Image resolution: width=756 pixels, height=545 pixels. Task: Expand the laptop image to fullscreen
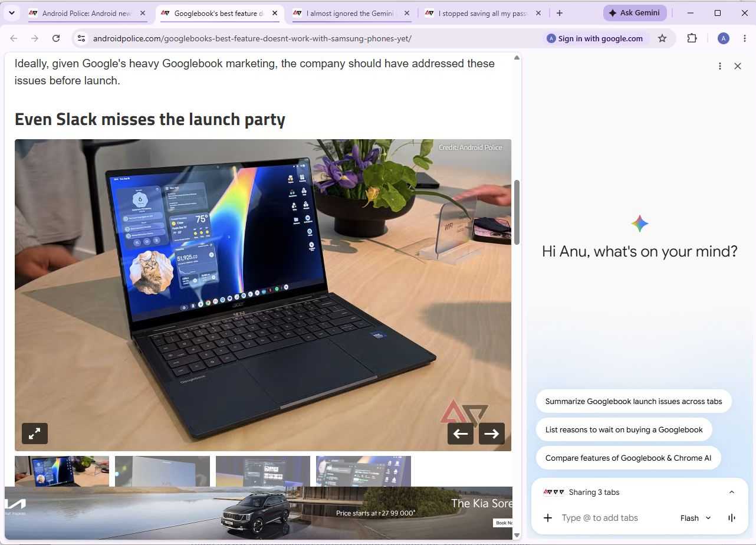[x=35, y=434]
